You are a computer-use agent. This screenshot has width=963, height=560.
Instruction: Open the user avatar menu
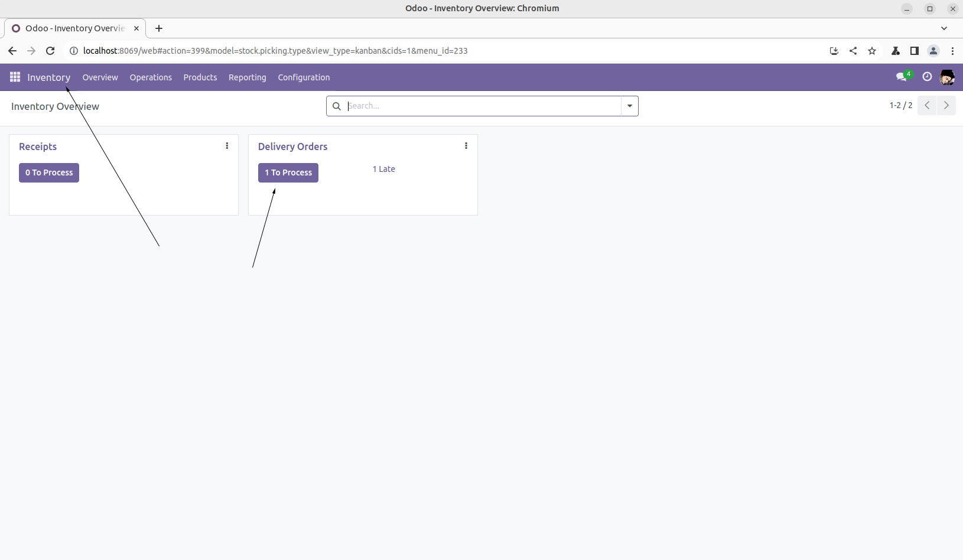click(x=947, y=77)
